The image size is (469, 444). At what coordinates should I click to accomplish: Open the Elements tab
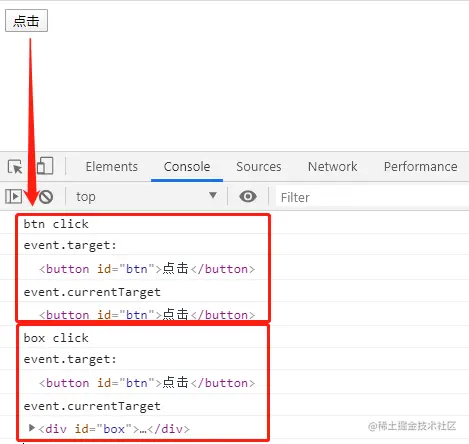112,166
